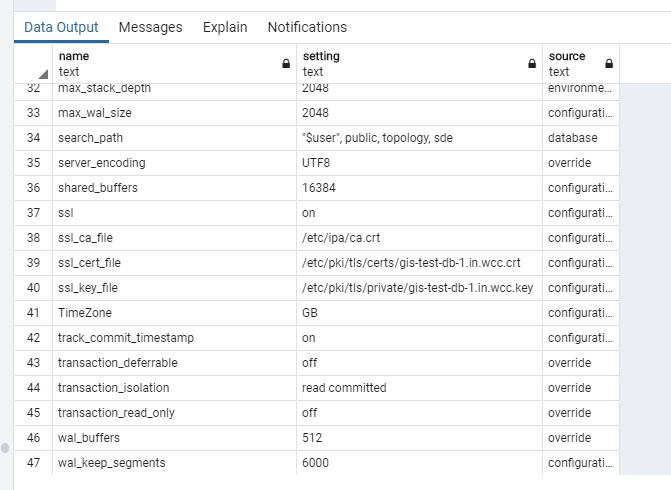Select row number 37 header
The width and height of the screenshot is (671, 490).
(34, 213)
